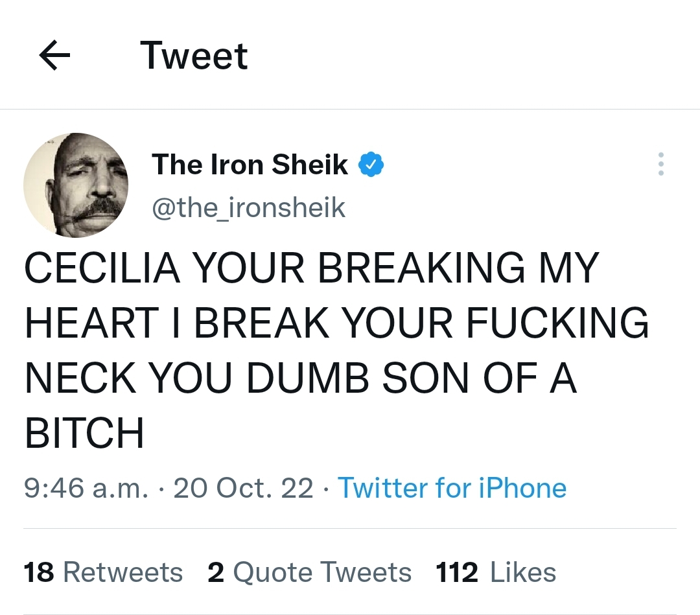The height and width of the screenshot is (615, 700).
Task: Click the Twitter for iPhone link
Action: coord(452,487)
